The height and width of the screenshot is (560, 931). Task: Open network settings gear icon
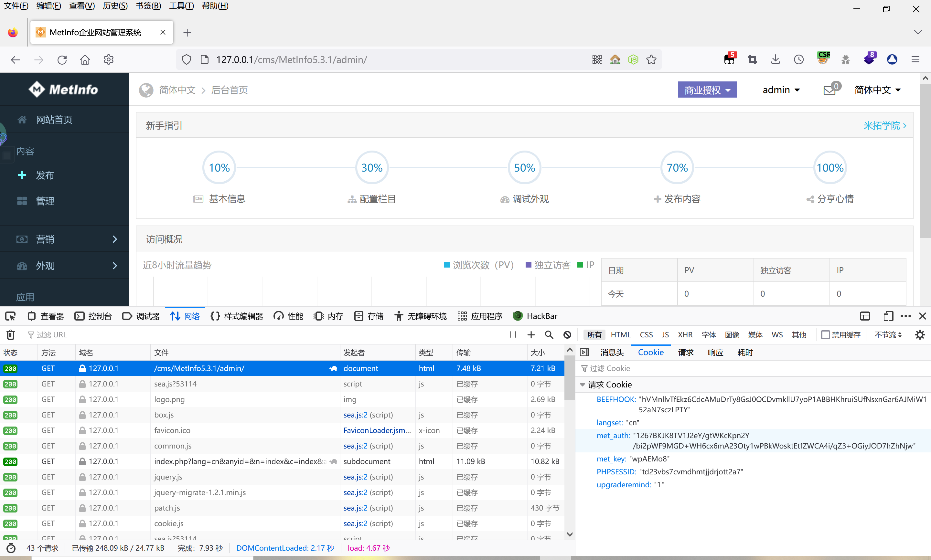(920, 335)
